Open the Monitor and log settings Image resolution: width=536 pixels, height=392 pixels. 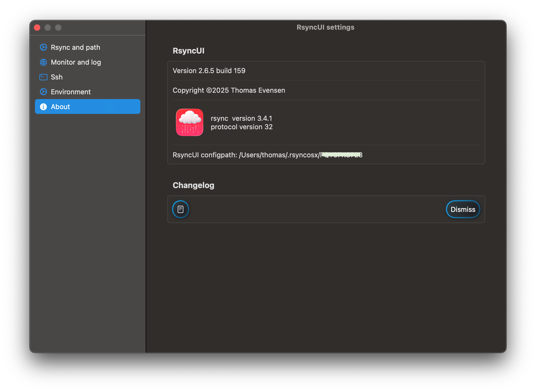(87, 62)
